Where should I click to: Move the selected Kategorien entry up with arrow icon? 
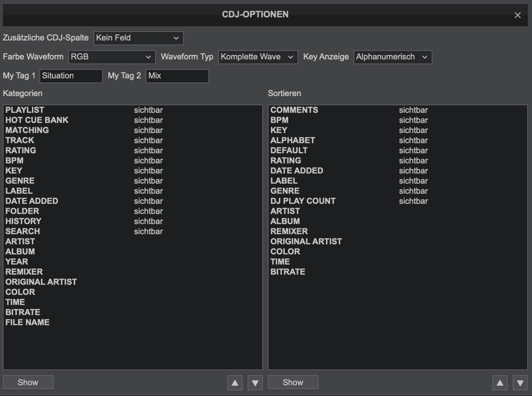point(234,382)
